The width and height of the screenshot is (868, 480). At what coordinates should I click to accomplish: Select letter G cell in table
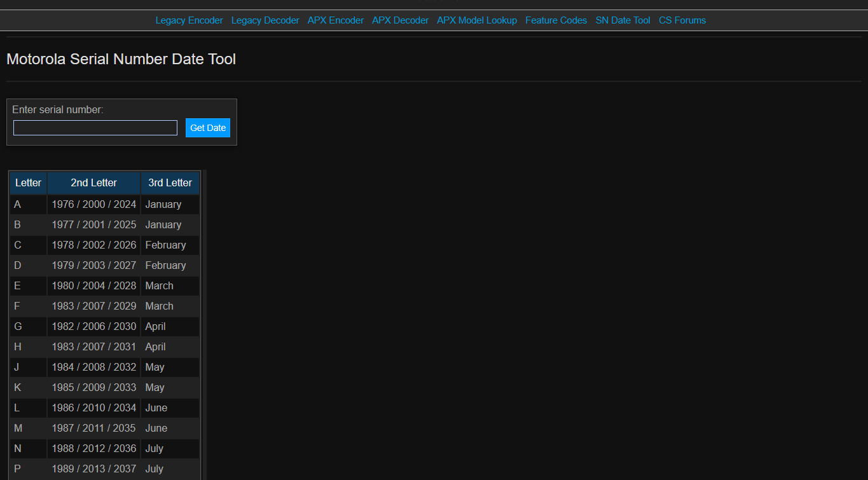(x=28, y=327)
